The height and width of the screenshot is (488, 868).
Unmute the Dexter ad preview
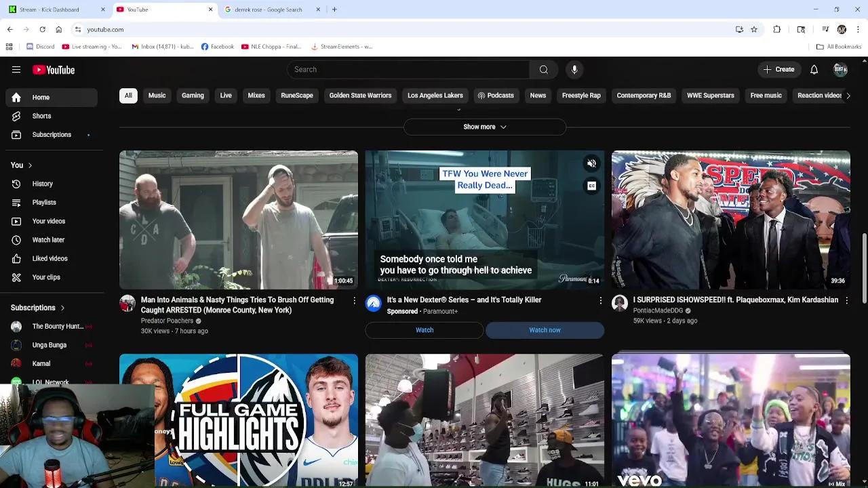pos(591,163)
